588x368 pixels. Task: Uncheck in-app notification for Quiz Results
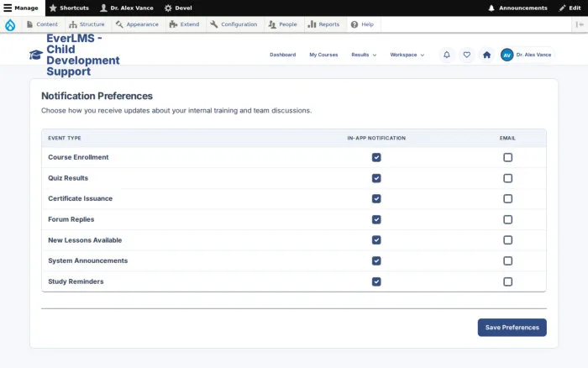click(x=376, y=178)
